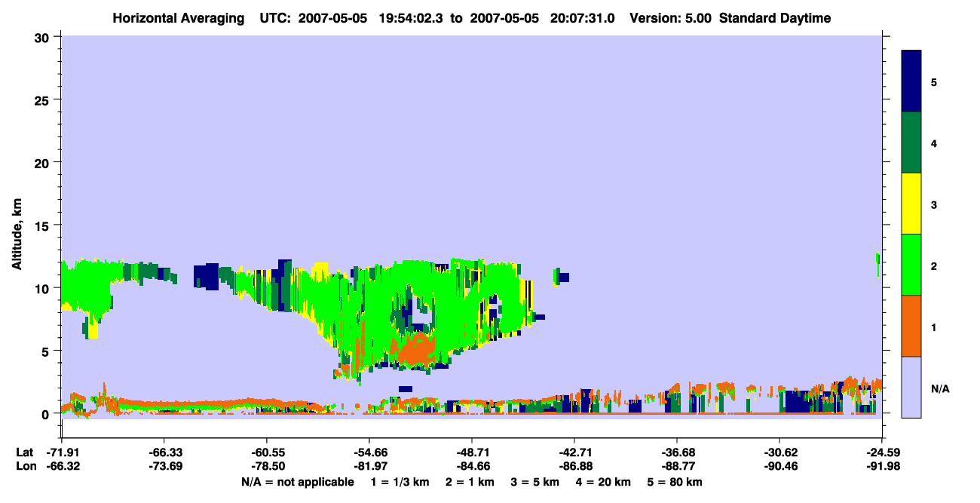Click latitude value -66.33
980x503 pixels.
[164, 452]
